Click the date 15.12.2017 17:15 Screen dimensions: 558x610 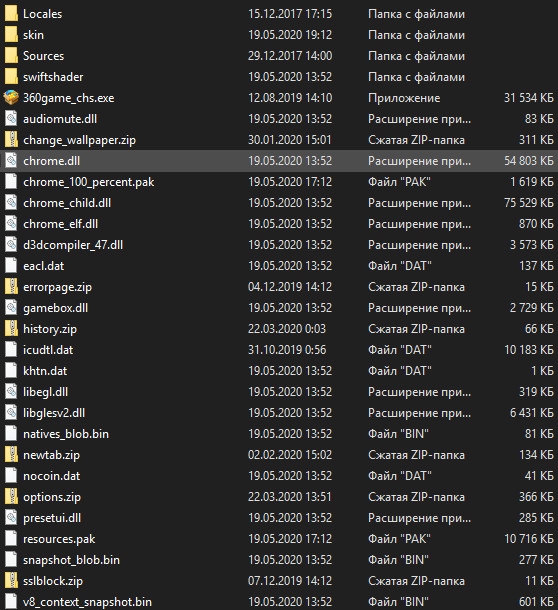coord(290,14)
